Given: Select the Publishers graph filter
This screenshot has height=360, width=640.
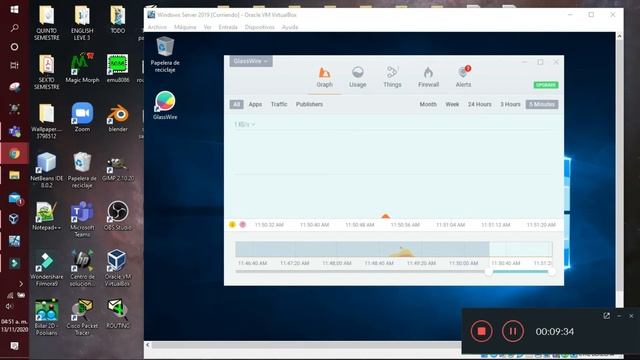Looking at the screenshot, I should 309,104.
